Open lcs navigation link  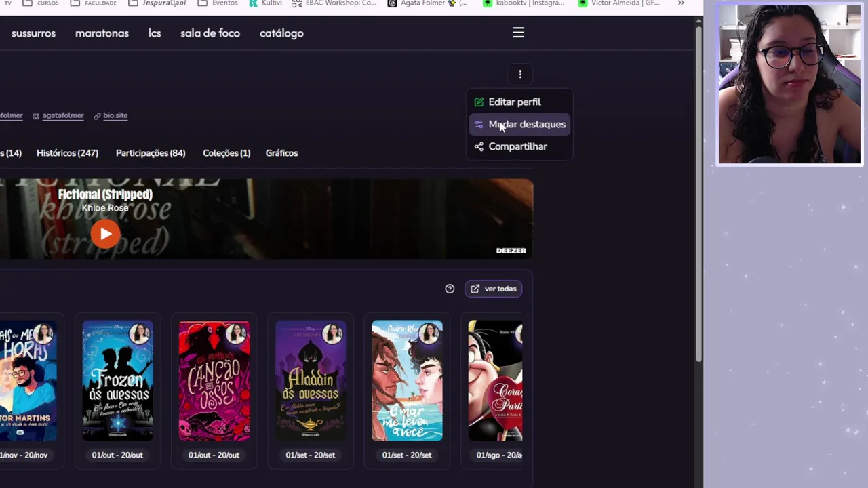(155, 33)
